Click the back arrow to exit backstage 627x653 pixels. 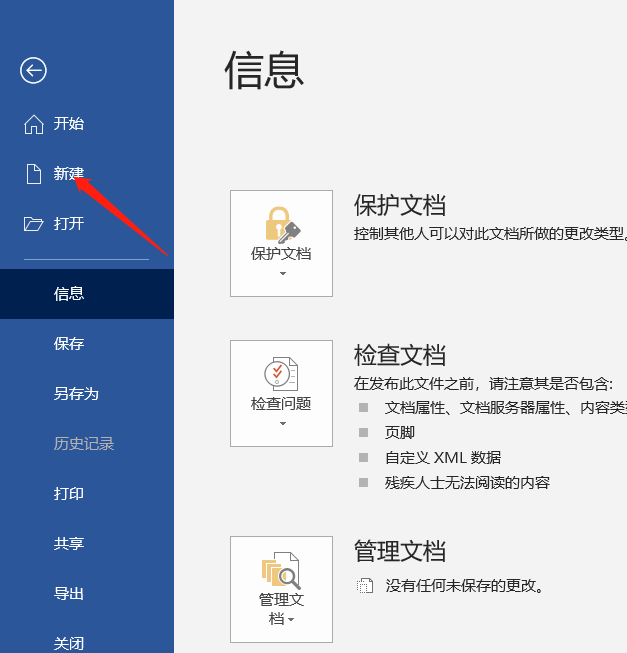(34, 70)
